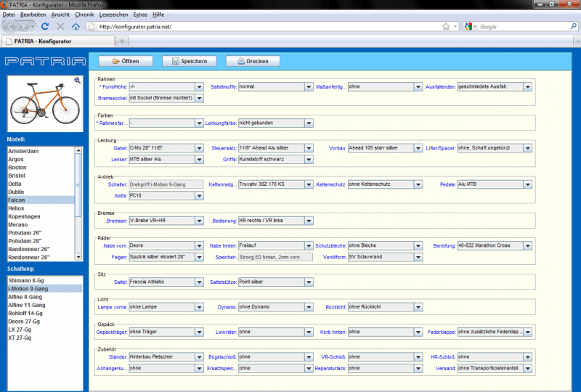Expand the Federklappe dropdown

528,332
